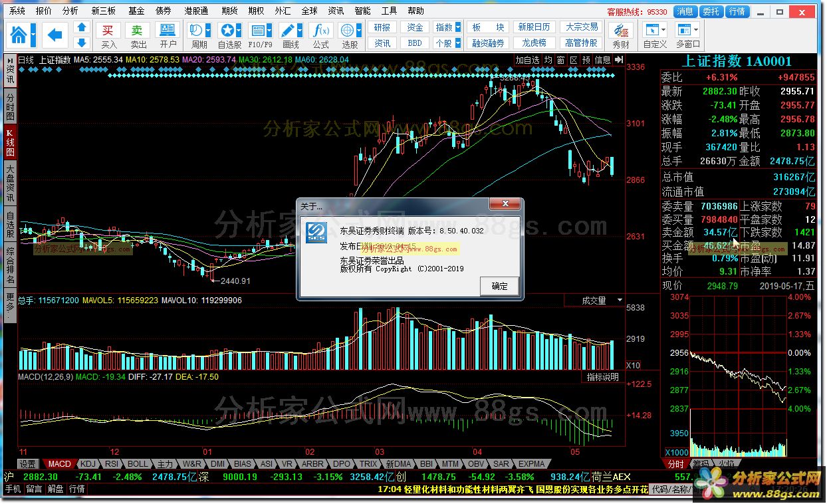Click the 龙虎榜 toolbar button
Image resolution: width=827 pixels, height=504 pixels.
tap(534, 43)
